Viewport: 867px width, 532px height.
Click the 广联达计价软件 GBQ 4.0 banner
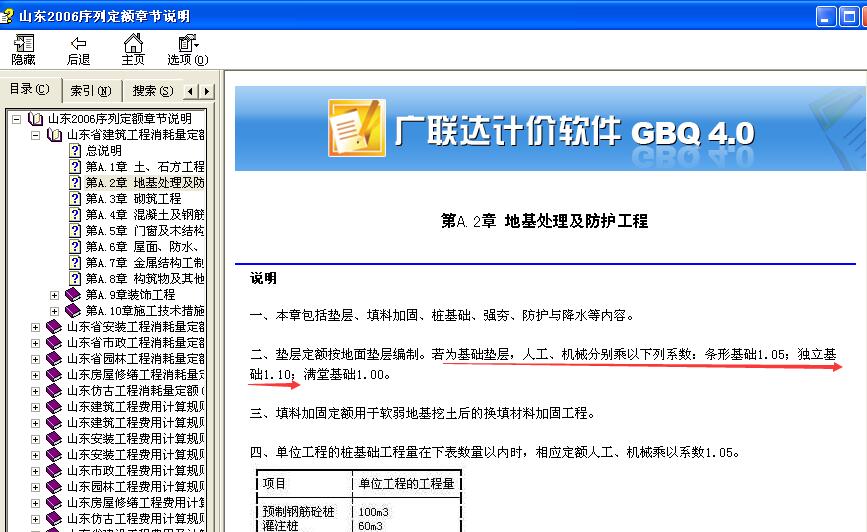click(550, 128)
